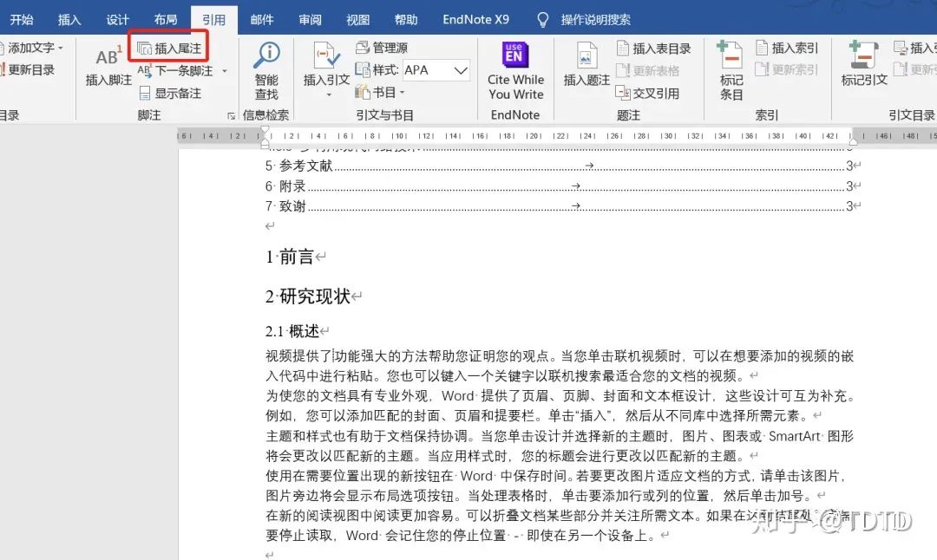Expand the 插入引文 dropdown arrow

[328, 94]
